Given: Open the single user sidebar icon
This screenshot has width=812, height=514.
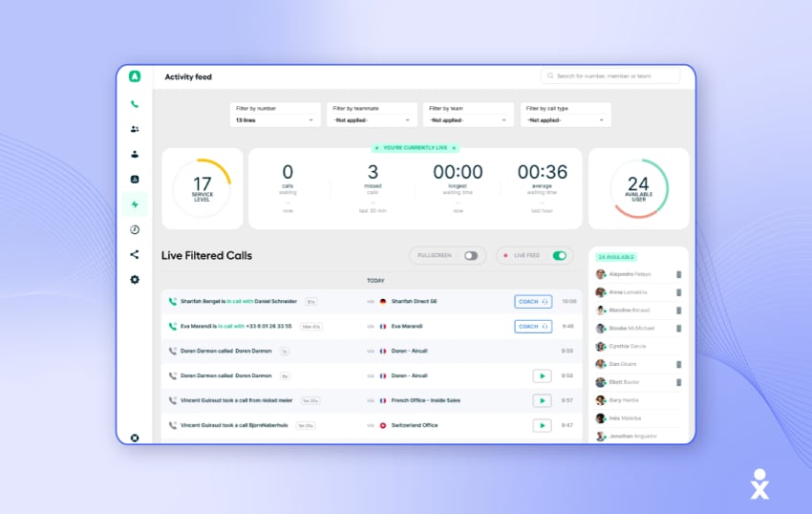Looking at the screenshot, I should (135, 154).
